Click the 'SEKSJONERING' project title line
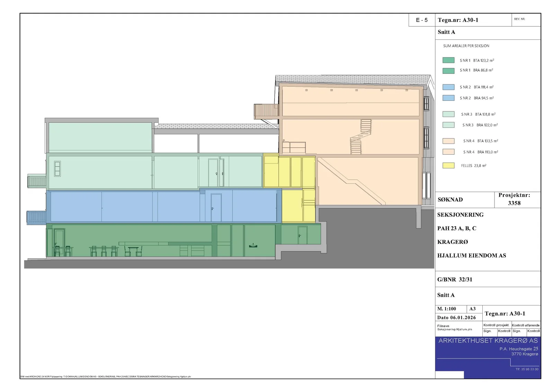This screenshot has height=392, width=554. click(x=460, y=215)
